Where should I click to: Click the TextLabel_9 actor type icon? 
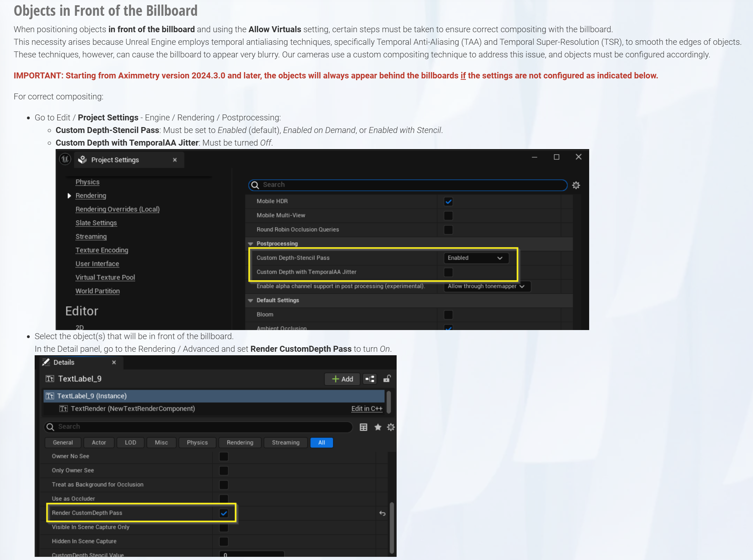(x=50, y=379)
